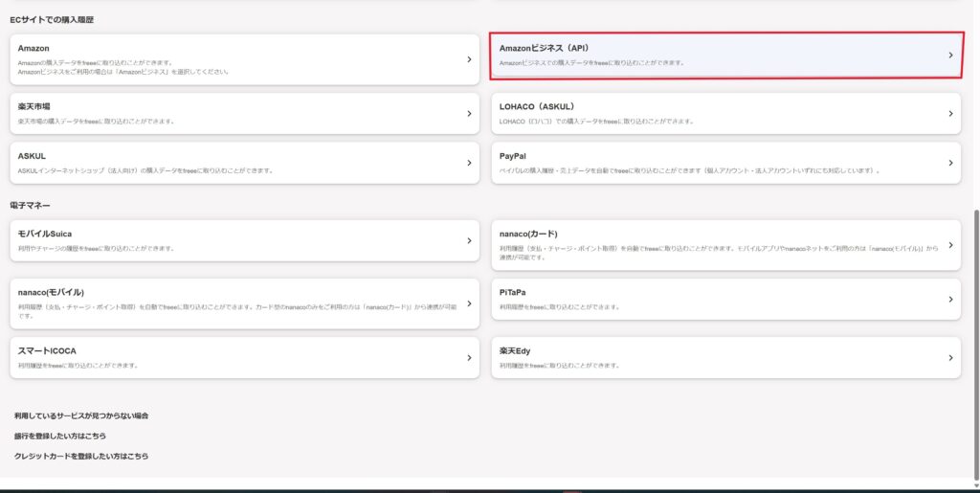Click the chevron on LOHACO（ASKUL） card
The height and width of the screenshot is (493, 980).
point(950,114)
